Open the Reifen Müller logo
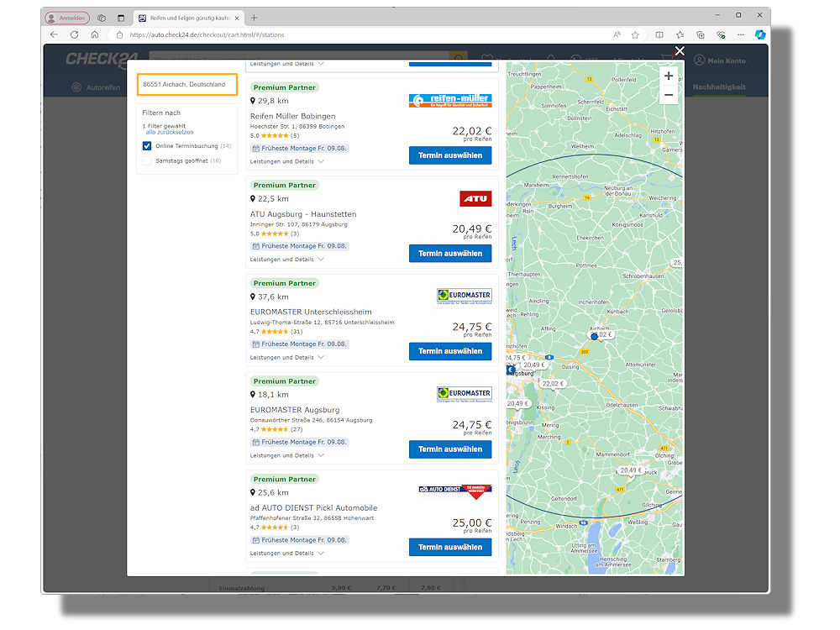The image size is (840, 630). pyautogui.click(x=450, y=101)
